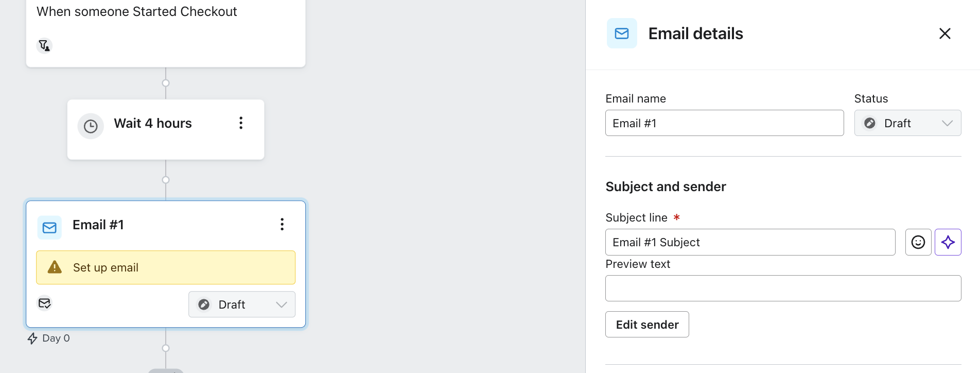Click the Preview text input field
This screenshot has height=373, width=980.
click(783, 289)
